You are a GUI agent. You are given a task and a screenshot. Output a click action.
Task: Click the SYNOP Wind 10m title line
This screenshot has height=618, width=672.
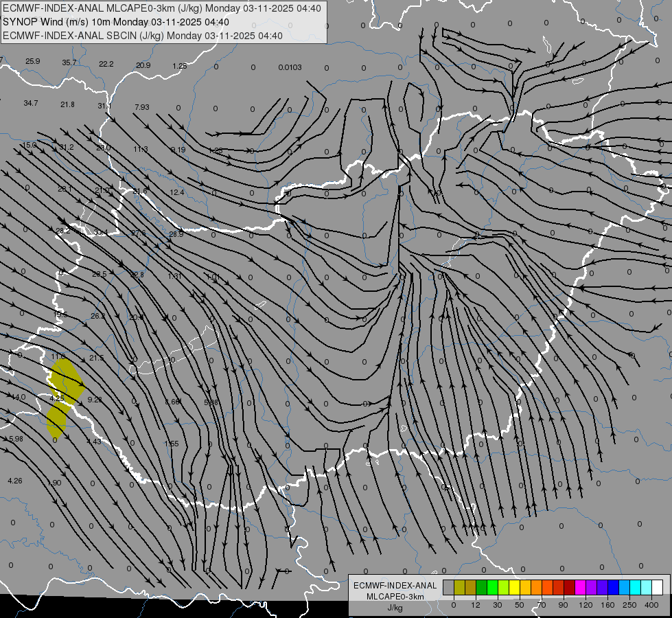116,22
